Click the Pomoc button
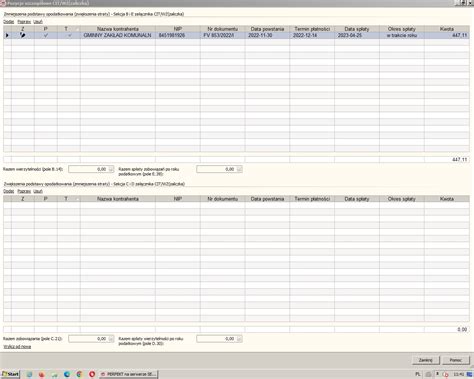474x379 pixels. click(x=455, y=360)
